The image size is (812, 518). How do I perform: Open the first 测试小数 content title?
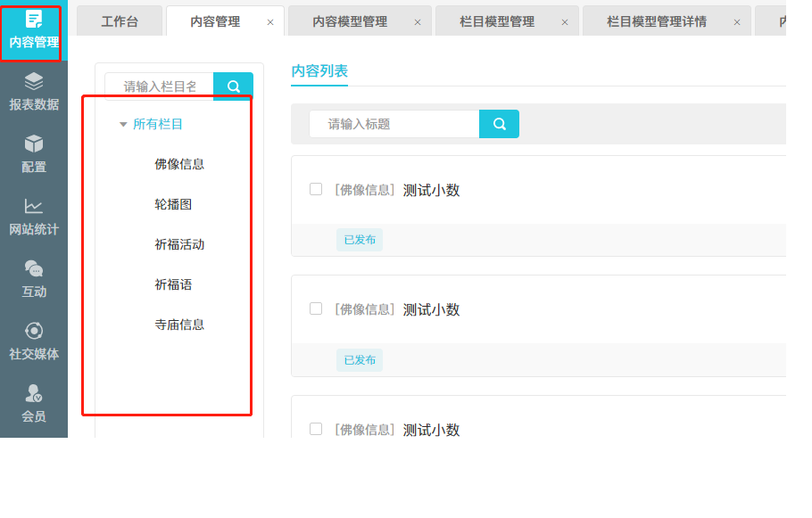pos(431,190)
